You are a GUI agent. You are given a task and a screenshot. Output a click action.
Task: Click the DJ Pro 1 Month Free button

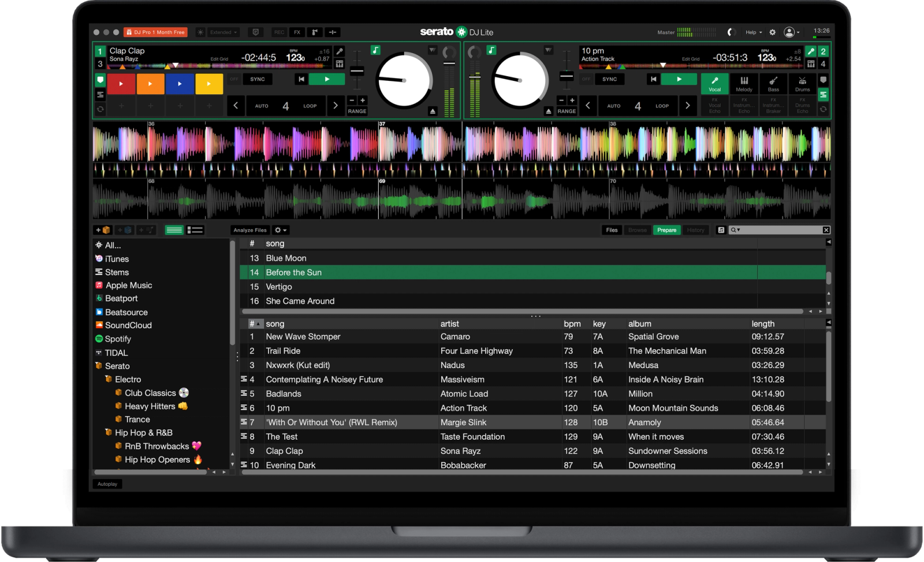155,32
